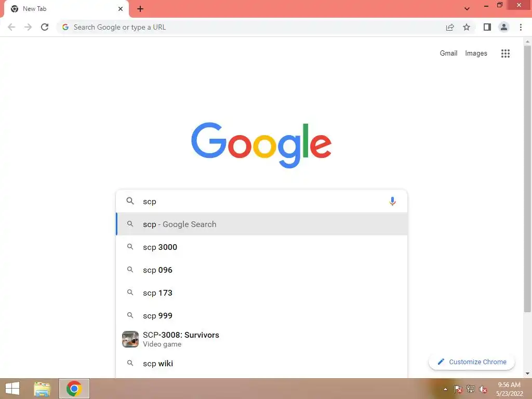This screenshot has width=532, height=399.
Task: Open the Chrome profile avatar
Action: pos(504,27)
